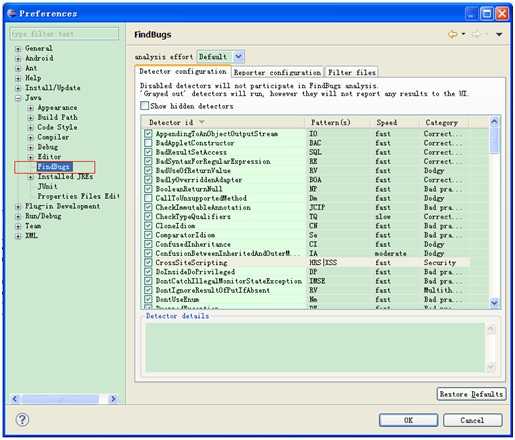
Task: Open the view menu triangle in the FindBugs header
Action: tap(499, 35)
